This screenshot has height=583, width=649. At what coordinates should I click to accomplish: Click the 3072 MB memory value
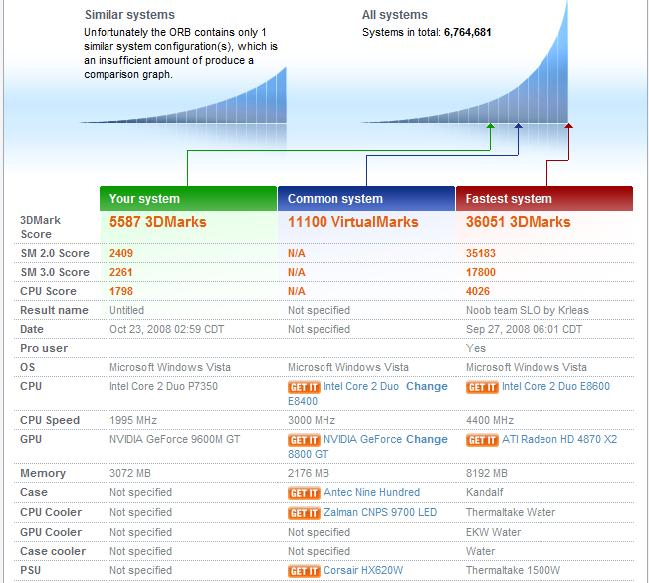130,473
